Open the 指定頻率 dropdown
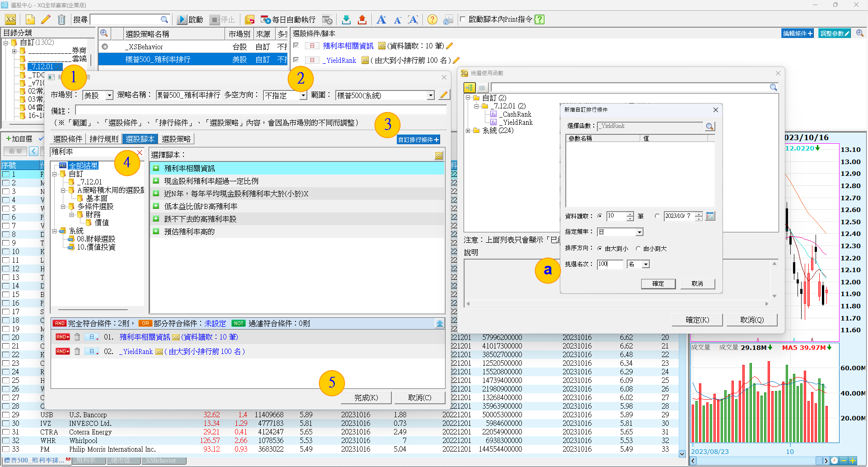 coord(639,232)
